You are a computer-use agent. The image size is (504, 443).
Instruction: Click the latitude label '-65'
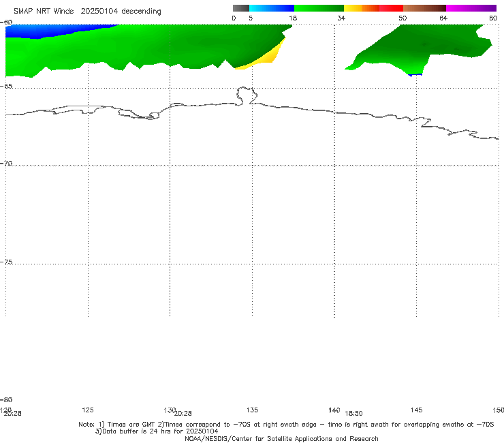(6, 86)
